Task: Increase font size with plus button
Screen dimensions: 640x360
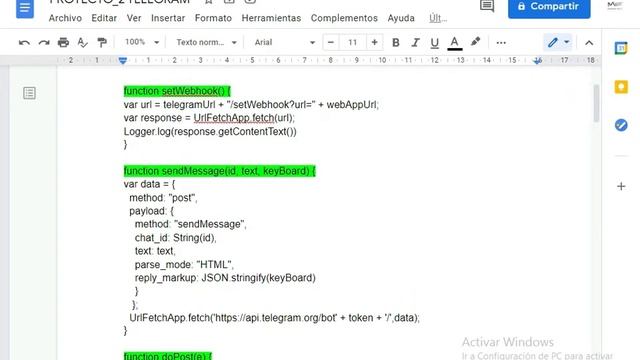Action: 374,42
